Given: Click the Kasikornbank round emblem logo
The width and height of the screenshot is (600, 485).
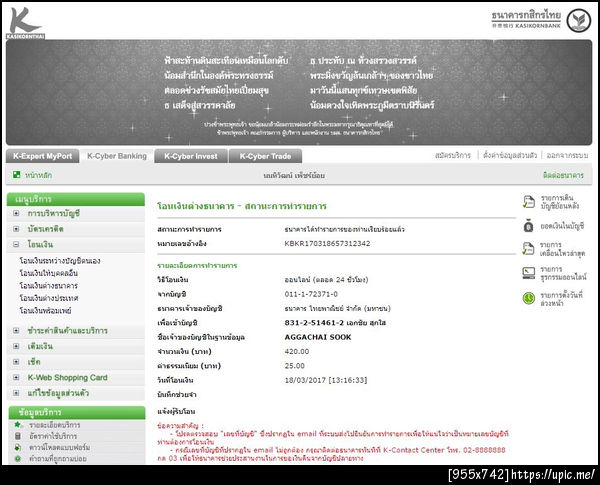Looking at the screenshot, I should click(579, 21).
